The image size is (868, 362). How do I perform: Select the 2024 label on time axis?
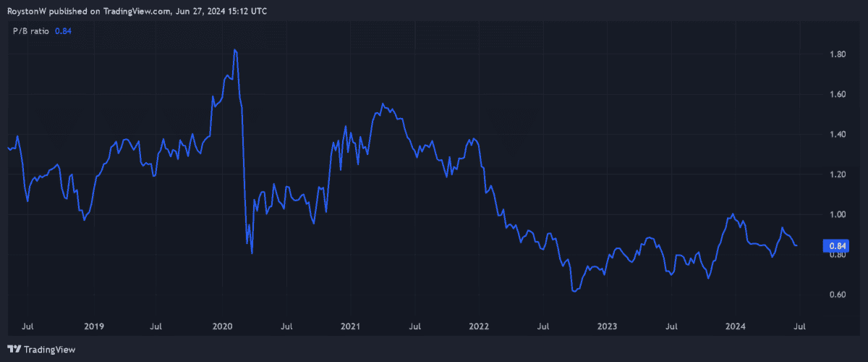point(736,327)
